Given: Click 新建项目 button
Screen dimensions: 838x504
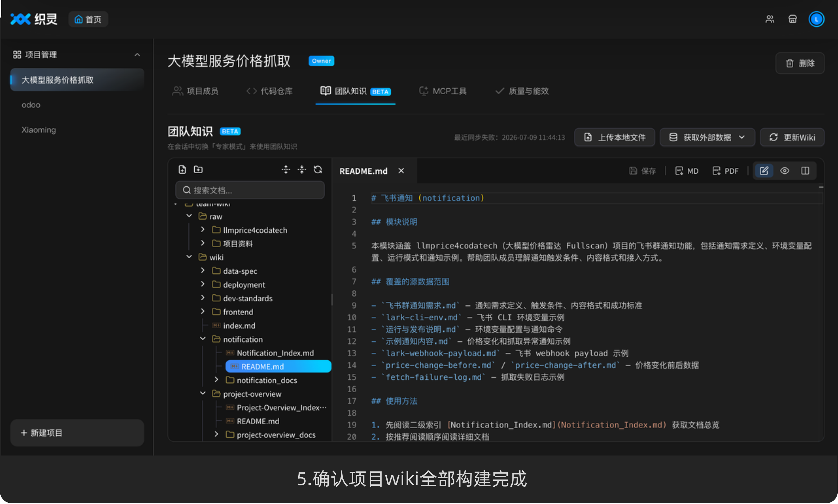Looking at the screenshot, I should click(77, 433).
